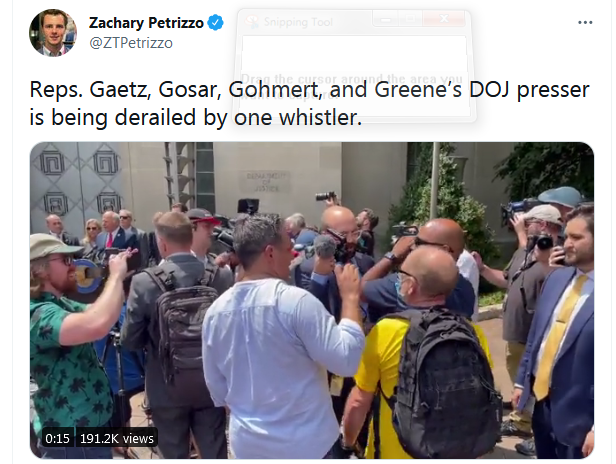This screenshot has height=464, width=616.
Task: Click the 0:15 video duration badge
Action: click(57, 438)
